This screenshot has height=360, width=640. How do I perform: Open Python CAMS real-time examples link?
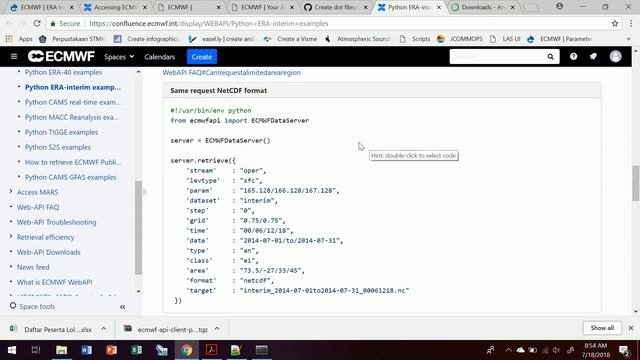coord(73,102)
